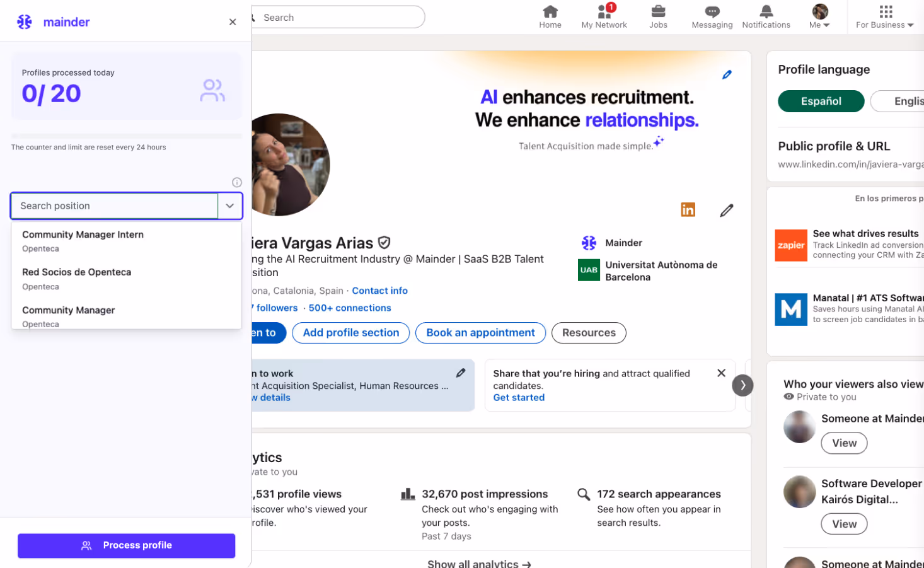The image size is (924, 568).
Task: Close the mainder side panel
Action: point(233,22)
